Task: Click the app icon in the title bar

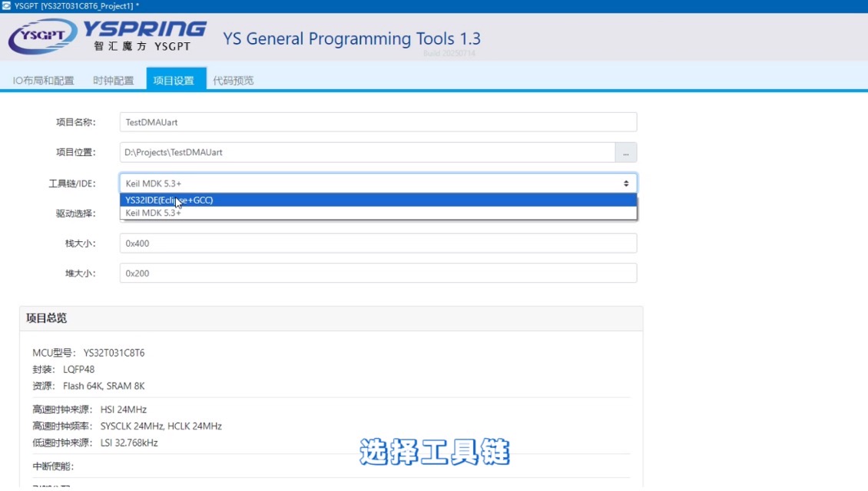Action: click(x=6, y=6)
